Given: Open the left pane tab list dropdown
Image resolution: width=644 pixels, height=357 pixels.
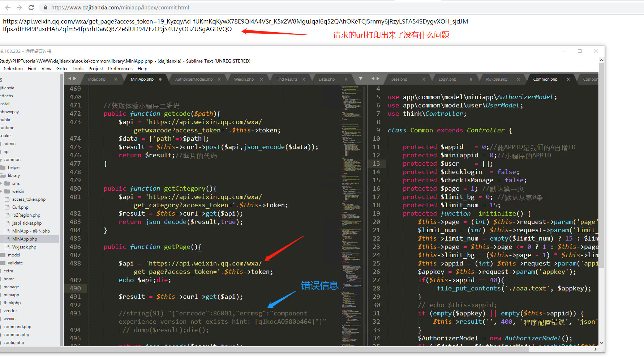Looking at the screenshot, I should point(360,78).
